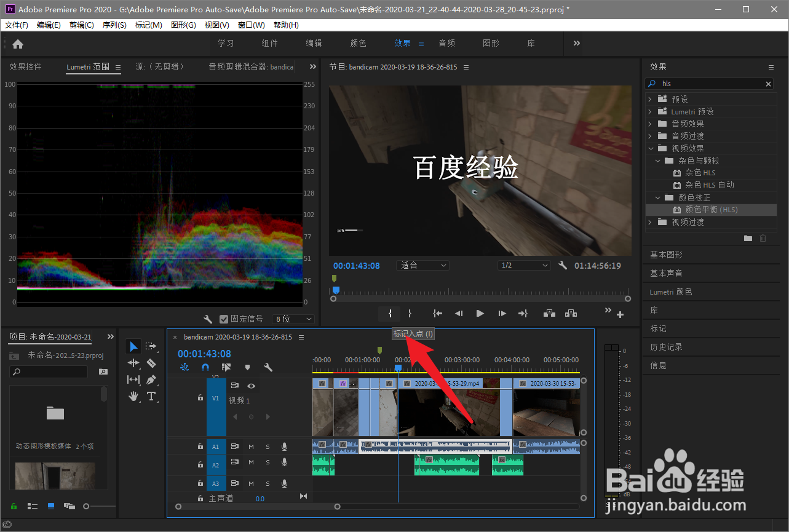This screenshot has height=532, width=789.
Task: Toggle linked selection in timeline
Action: [226, 367]
